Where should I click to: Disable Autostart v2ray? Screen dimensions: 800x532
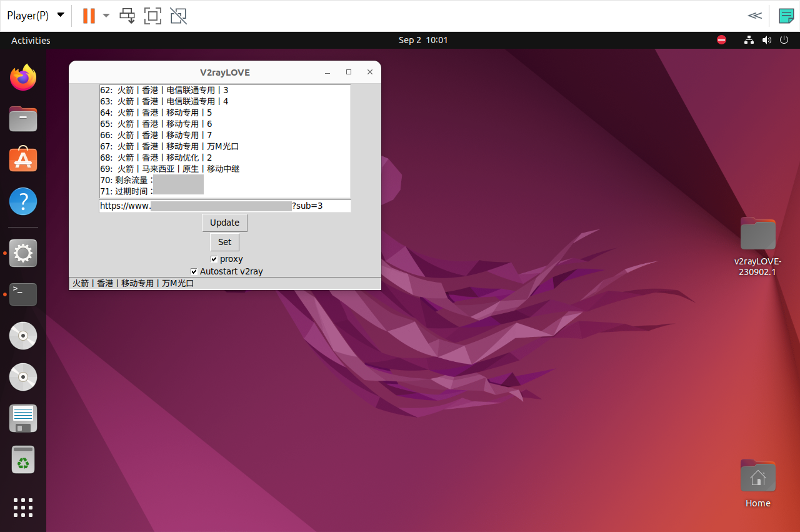click(x=194, y=271)
